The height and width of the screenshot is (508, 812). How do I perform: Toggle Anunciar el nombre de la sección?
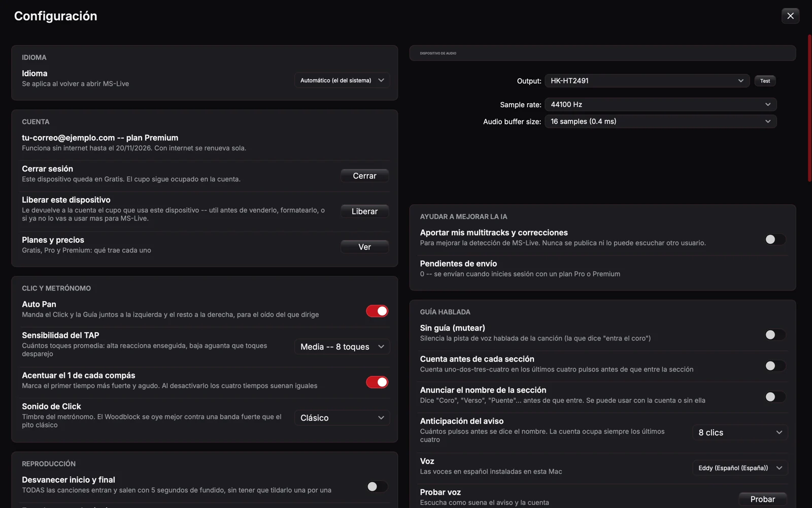tap(775, 397)
